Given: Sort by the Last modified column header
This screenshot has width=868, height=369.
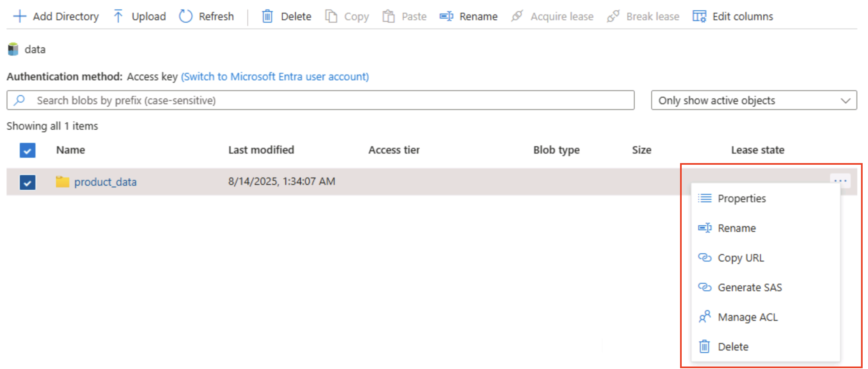Looking at the screenshot, I should [261, 150].
